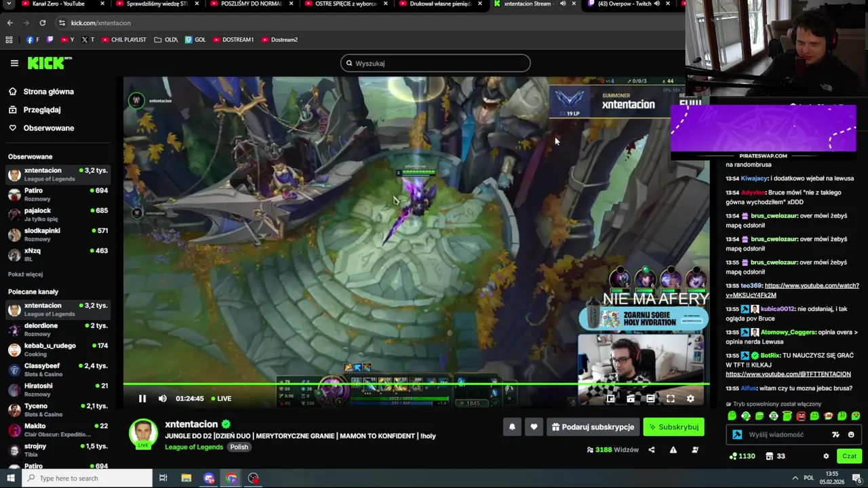This screenshot has width=868, height=488.
Task: Open the OLD\ bookmarks folder
Action: (166, 40)
